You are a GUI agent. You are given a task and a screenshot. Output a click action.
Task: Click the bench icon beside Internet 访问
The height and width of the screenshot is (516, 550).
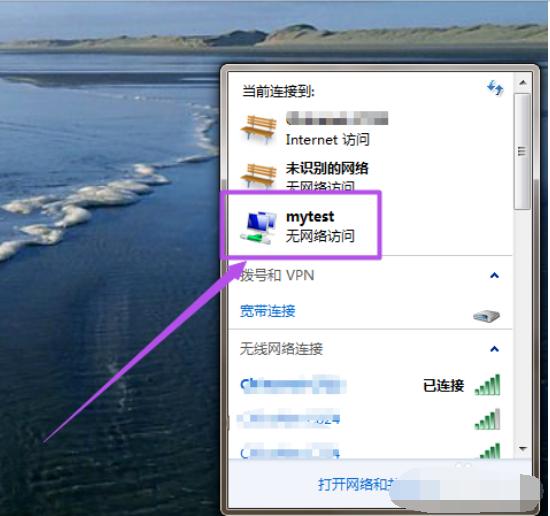click(x=259, y=130)
